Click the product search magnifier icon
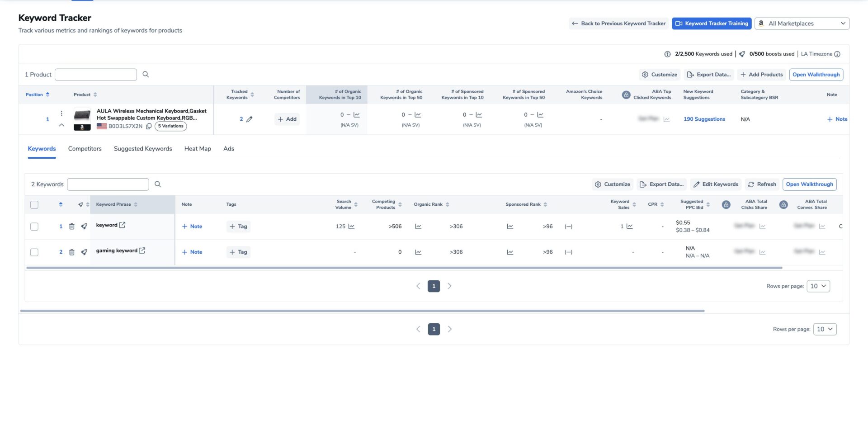The width and height of the screenshot is (868, 430). (x=146, y=75)
